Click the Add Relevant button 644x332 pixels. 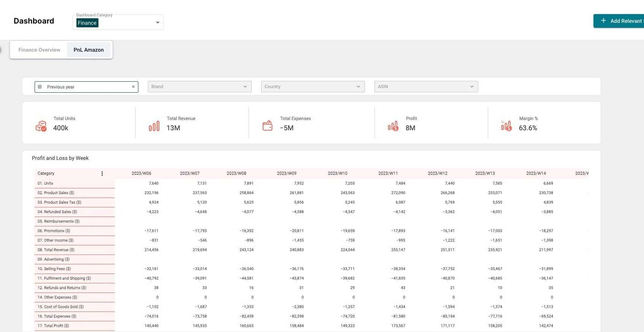(619, 21)
